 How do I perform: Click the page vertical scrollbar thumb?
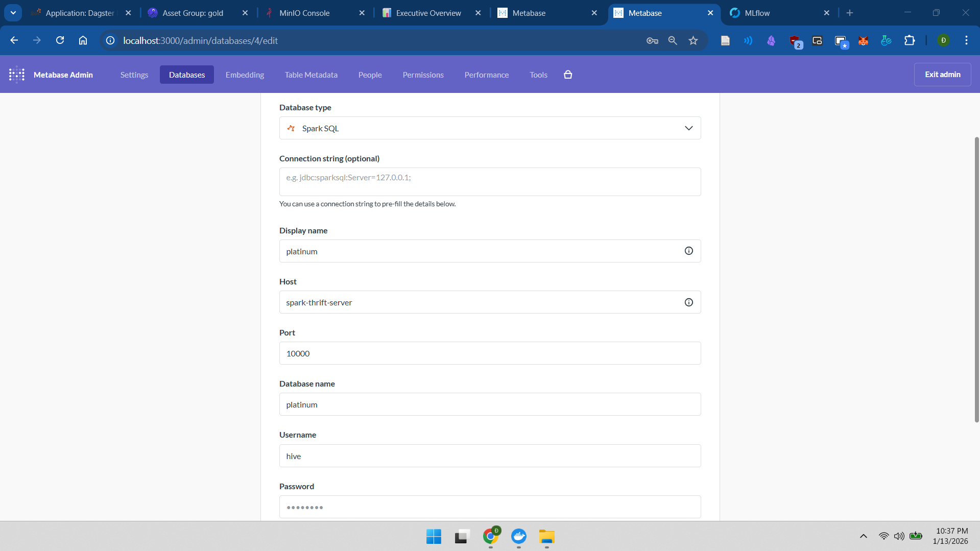pyautogui.click(x=976, y=279)
